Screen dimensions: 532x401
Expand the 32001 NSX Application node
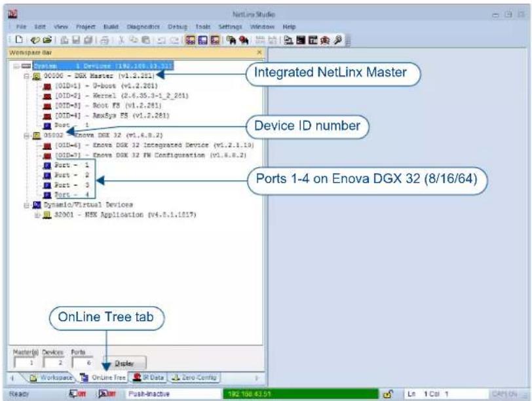point(37,215)
